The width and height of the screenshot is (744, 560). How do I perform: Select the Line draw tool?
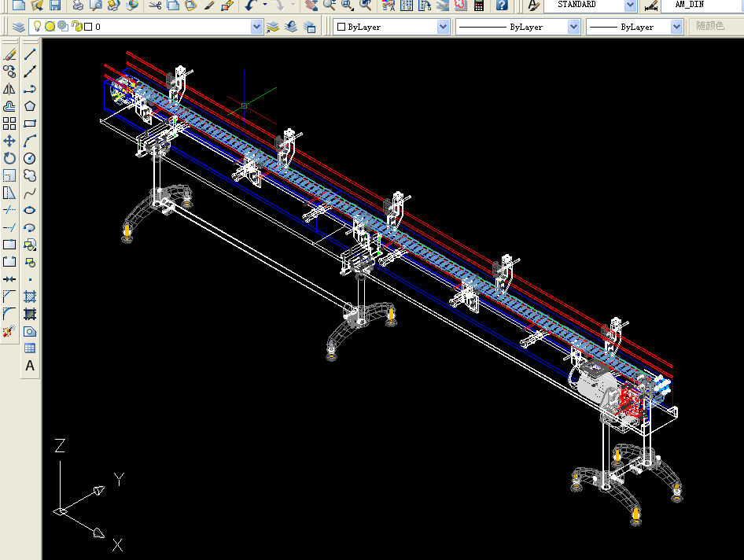30,54
